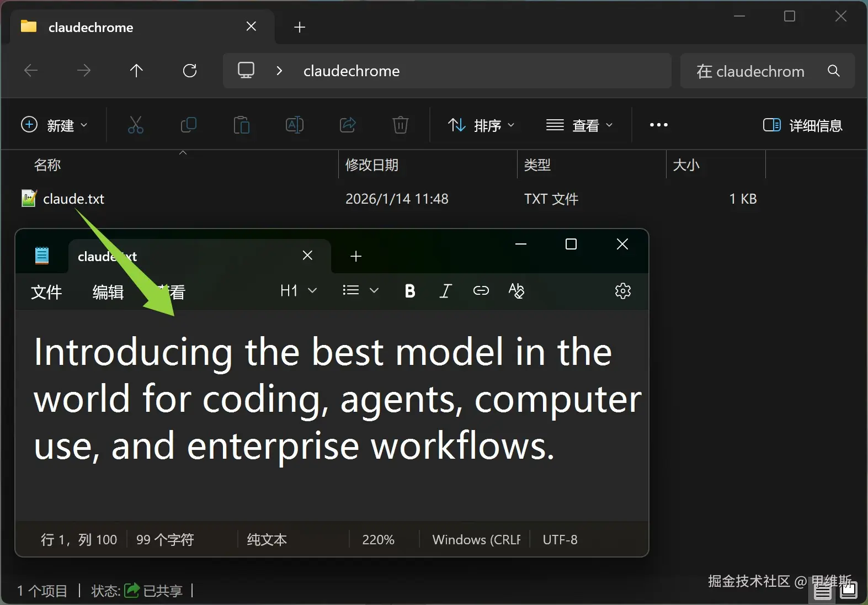The image size is (868, 605).
Task: Click the Delete trash icon in Explorer
Action: tap(401, 125)
